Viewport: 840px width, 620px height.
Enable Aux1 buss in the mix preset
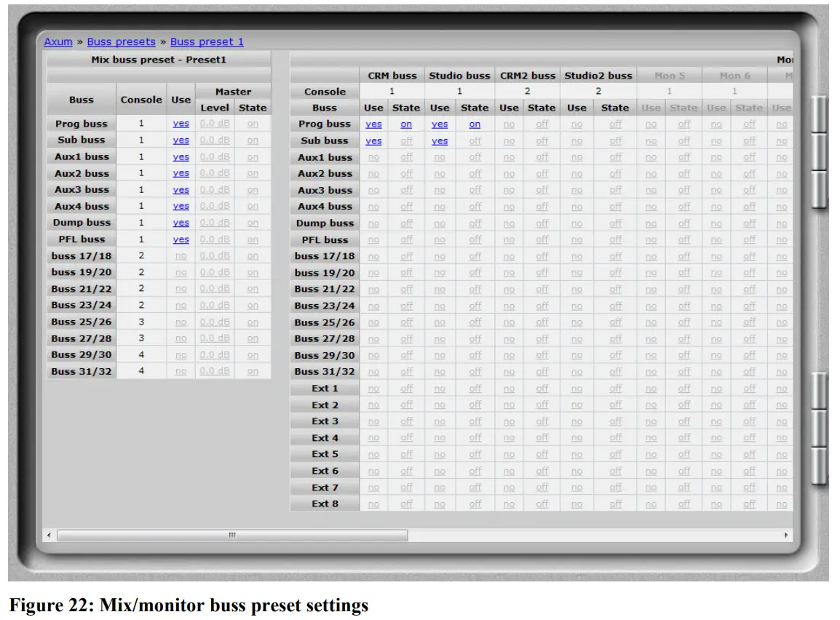180,156
